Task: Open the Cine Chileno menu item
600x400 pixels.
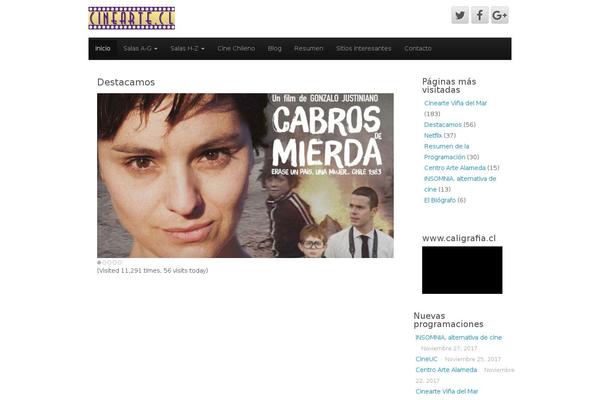Action: point(236,49)
